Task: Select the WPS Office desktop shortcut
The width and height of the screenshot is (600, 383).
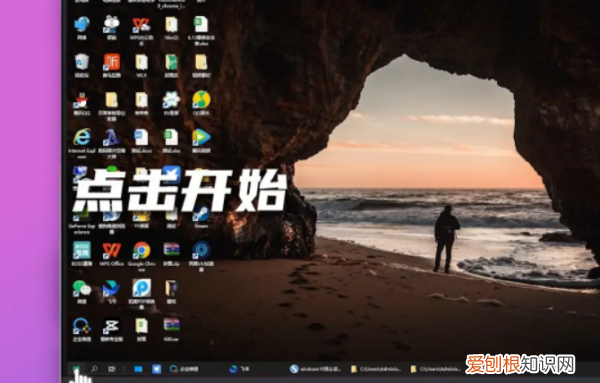Action: (x=111, y=253)
